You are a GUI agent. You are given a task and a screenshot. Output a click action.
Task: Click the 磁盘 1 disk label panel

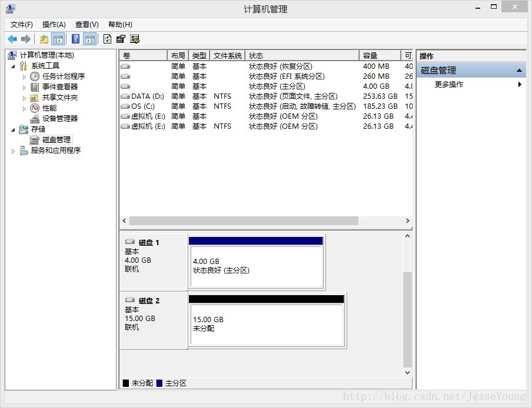pyautogui.click(x=154, y=262)
